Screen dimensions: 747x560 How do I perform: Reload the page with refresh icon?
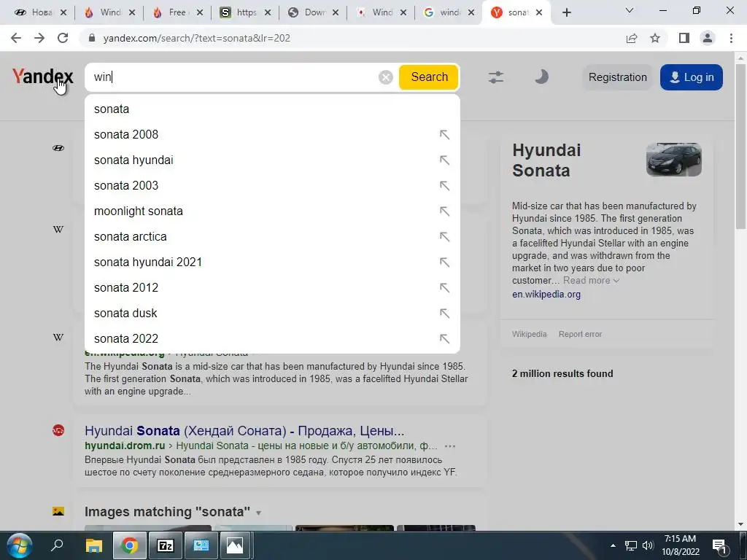pos(63,38)
